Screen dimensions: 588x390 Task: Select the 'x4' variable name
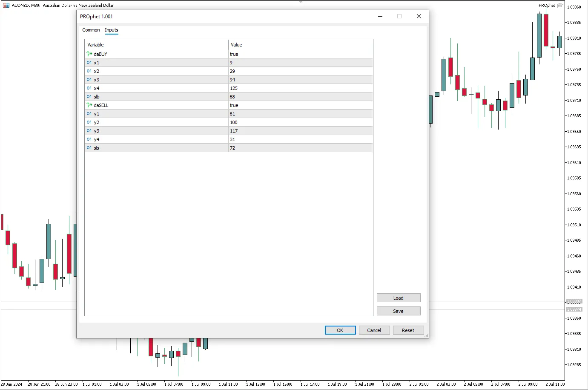tap(97, 88)
